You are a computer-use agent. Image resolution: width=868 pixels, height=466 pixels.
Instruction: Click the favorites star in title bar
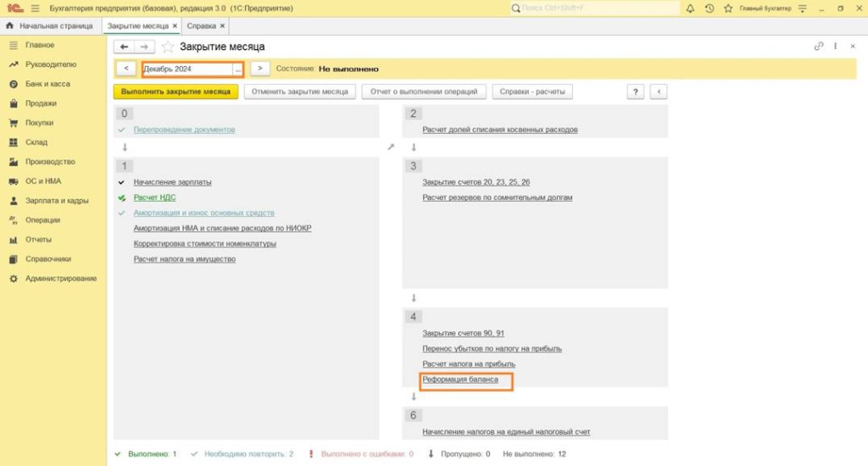[x=726, y=8]
